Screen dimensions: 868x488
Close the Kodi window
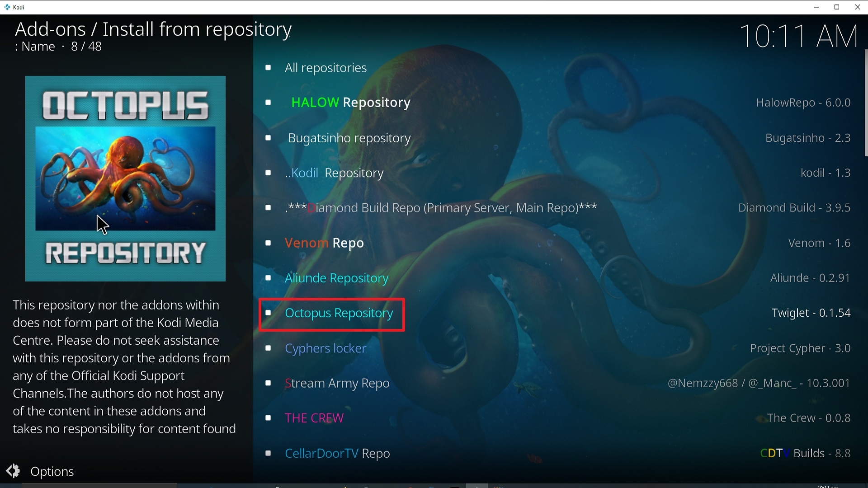coord(858,7)
